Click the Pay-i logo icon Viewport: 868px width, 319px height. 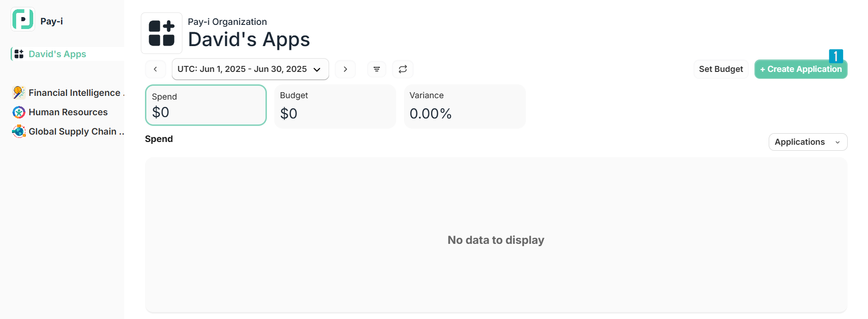(x=23, y=19)
